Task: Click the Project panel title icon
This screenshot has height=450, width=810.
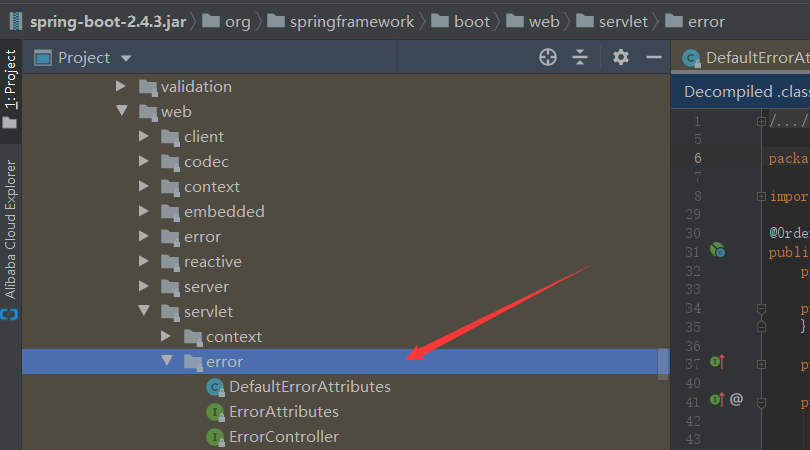Action: pyautogui.click(x=42, y=58)
